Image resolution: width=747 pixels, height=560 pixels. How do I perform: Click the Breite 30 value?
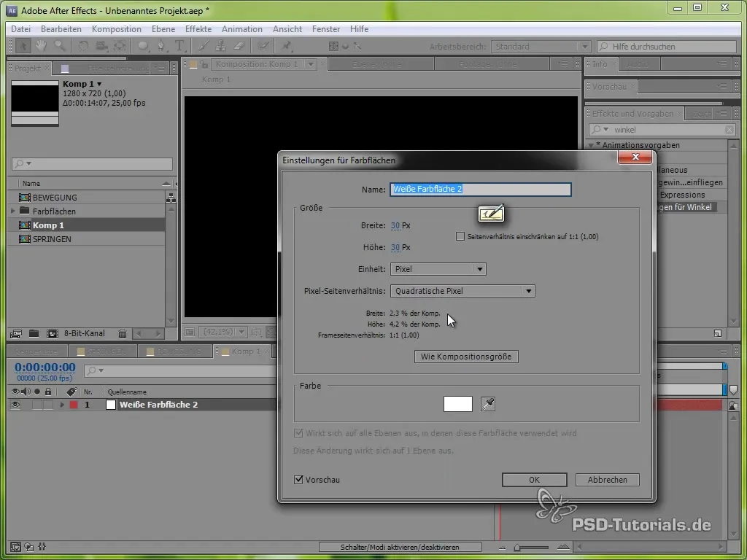[x=395, y=226]
